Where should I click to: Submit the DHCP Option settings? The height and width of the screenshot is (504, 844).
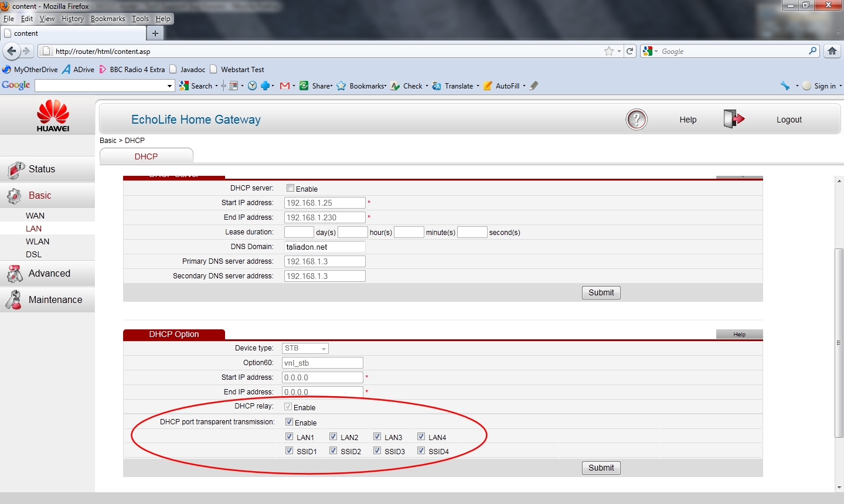601,468
